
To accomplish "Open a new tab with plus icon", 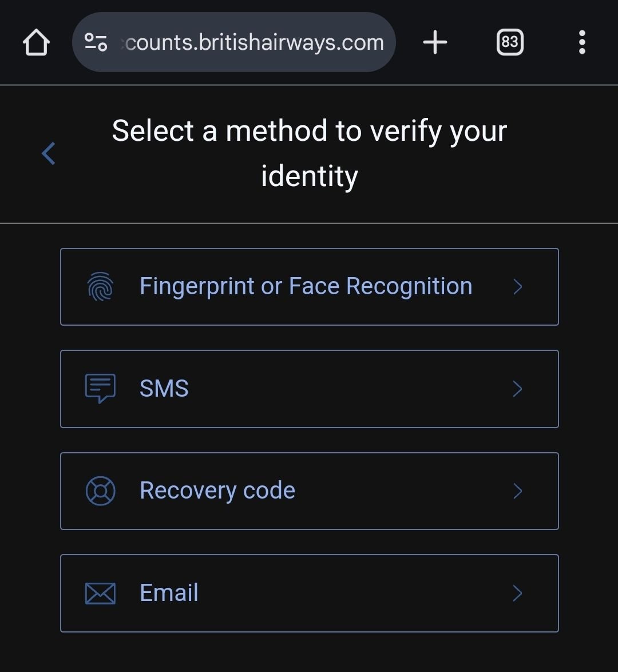I will coord(435,42).
